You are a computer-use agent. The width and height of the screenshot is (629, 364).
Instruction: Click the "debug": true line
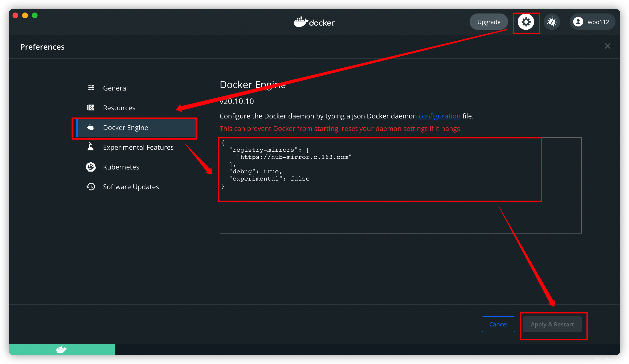(256, 171)
